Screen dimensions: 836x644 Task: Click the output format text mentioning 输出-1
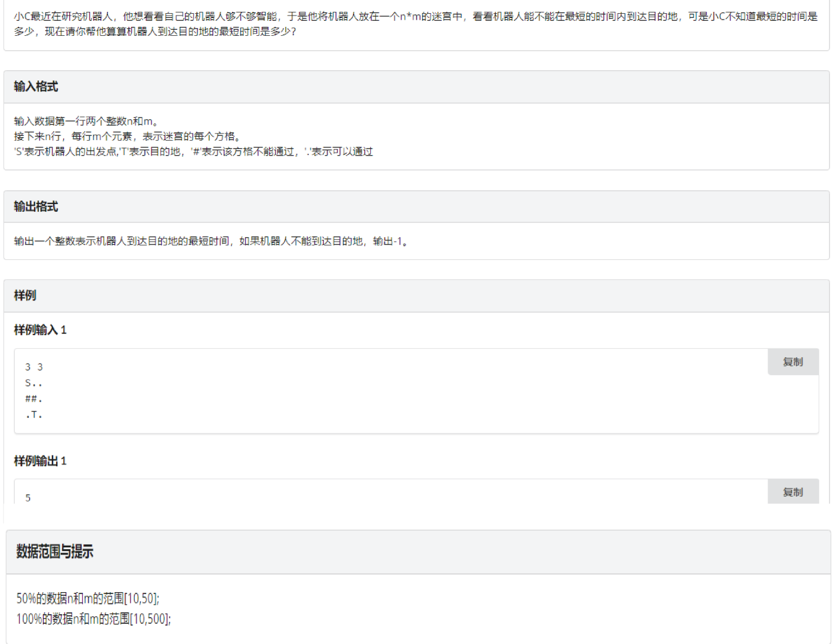coord(211,241)
